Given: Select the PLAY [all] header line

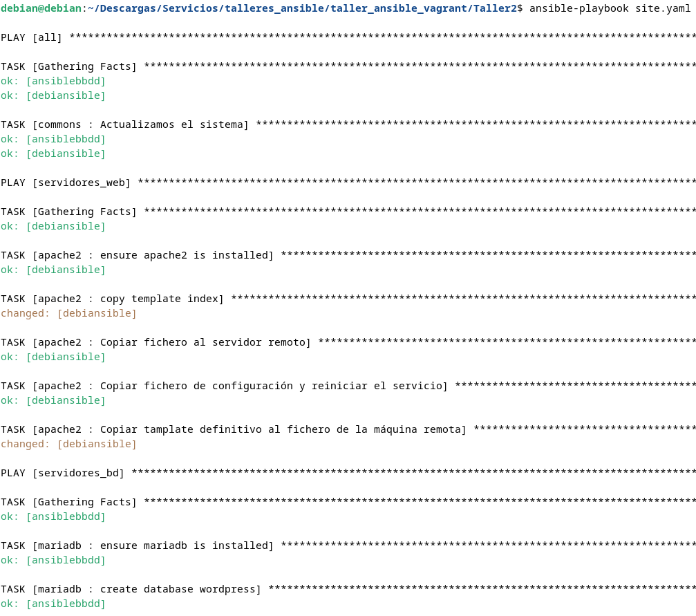Looking at the screenshot, I should tap(32, 37).
